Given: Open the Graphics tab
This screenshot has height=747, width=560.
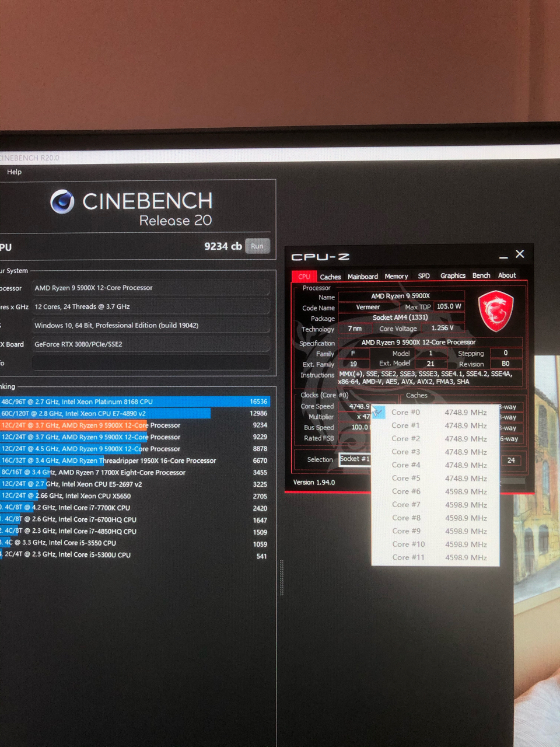Looking at the screenshot, I should 452,275.
